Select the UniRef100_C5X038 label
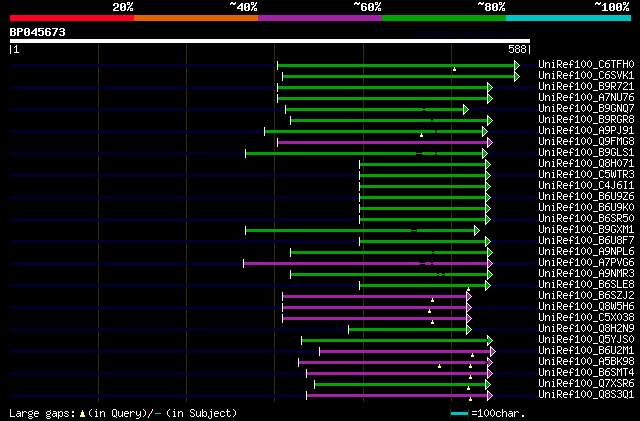The image size is (640, 421). pyautogui.click(x=586, y=318)
